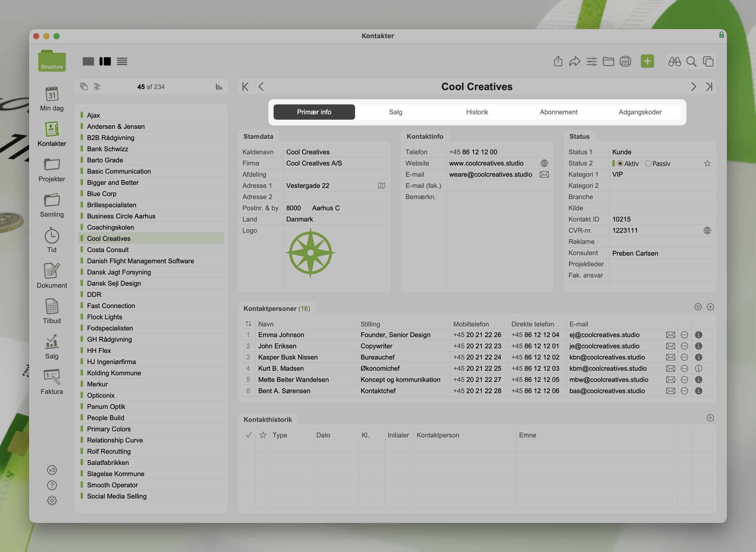Go to next record with right chevron
Image resolution: width=756 pixels, height=552 pixels.
694,87
